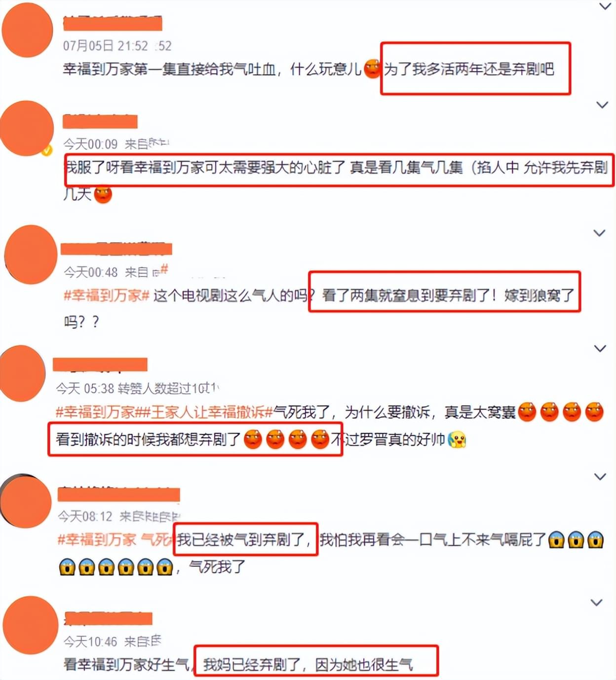This screenshot has height=680, width=616.
Task: Open the verified avatar of the 今天00:09 poster
Action: tap(27, 128)
